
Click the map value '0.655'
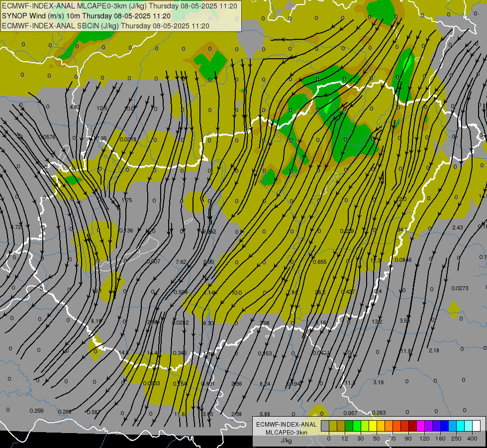[x=319, y=262]
